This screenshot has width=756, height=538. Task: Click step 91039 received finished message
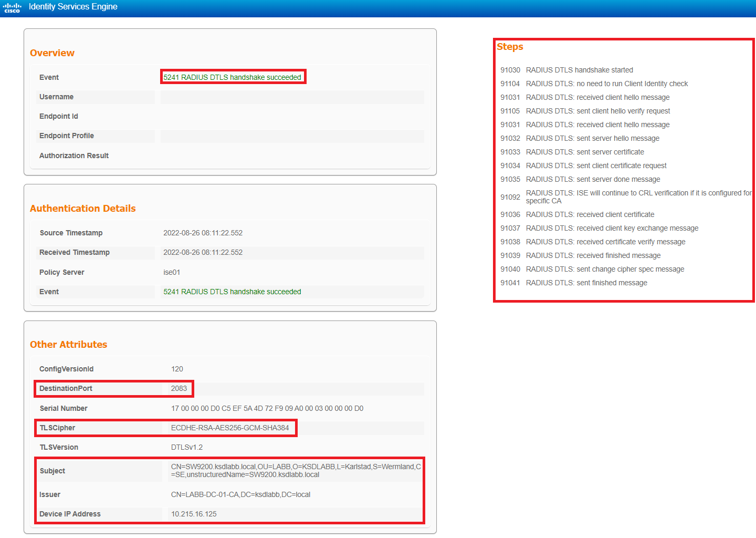[580, 255]
